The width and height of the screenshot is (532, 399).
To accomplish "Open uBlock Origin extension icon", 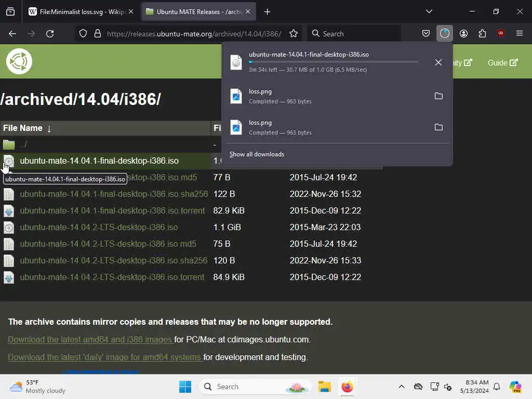I will pos(501,33).
